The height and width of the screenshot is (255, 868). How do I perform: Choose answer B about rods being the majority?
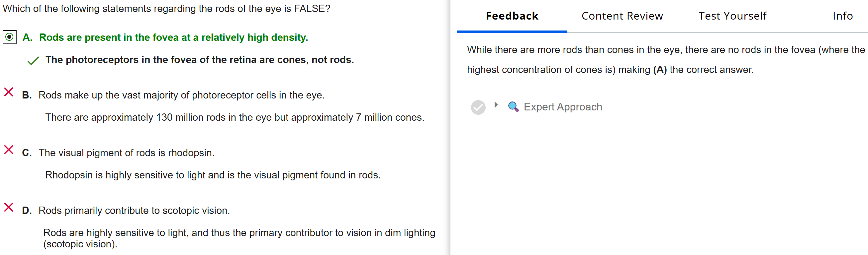181,95
